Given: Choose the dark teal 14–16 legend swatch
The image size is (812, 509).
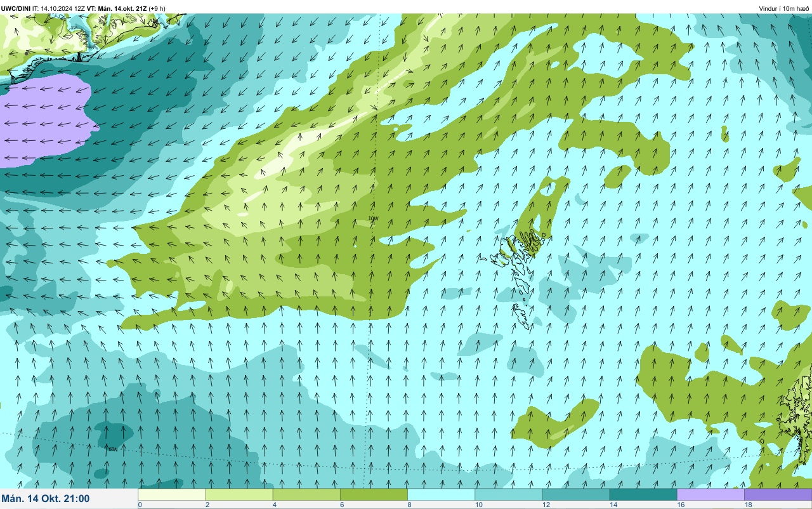Looking at the screenshot, I should [643, 494].
